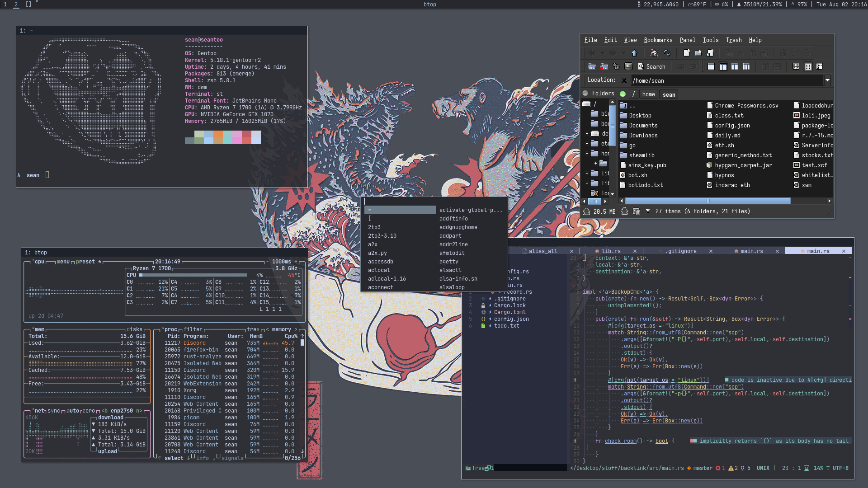Create a new folder via toolbar icon
Image resolution: width=868 pixels, height=488 pixels.
coord(698,53)
